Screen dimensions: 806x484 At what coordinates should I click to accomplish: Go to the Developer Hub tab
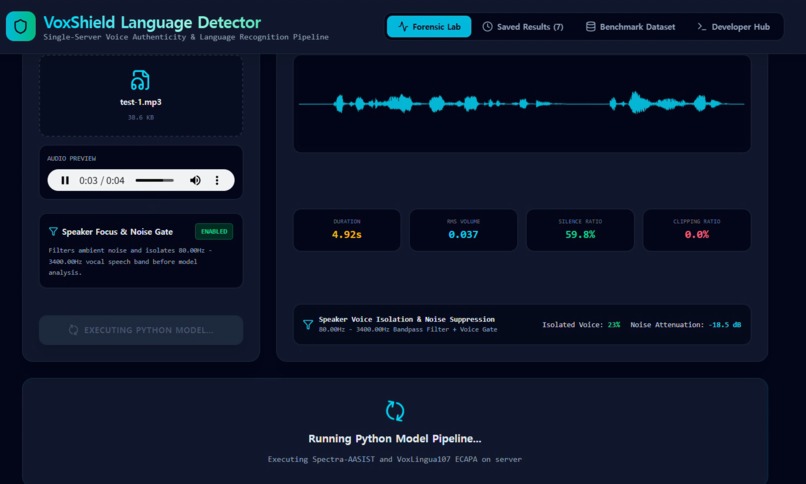tap(734, 27)
